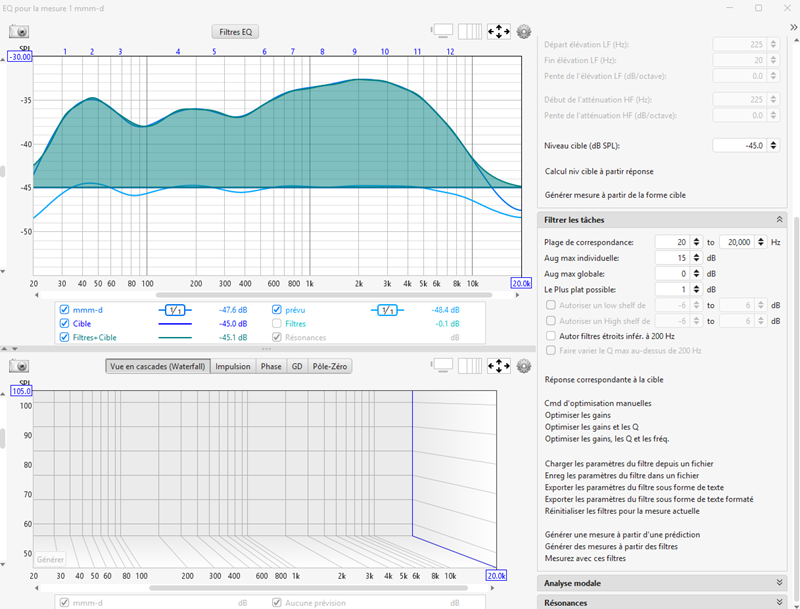
Task: Switch to the Pôle-Zéro tab
Action: point(330,366)
